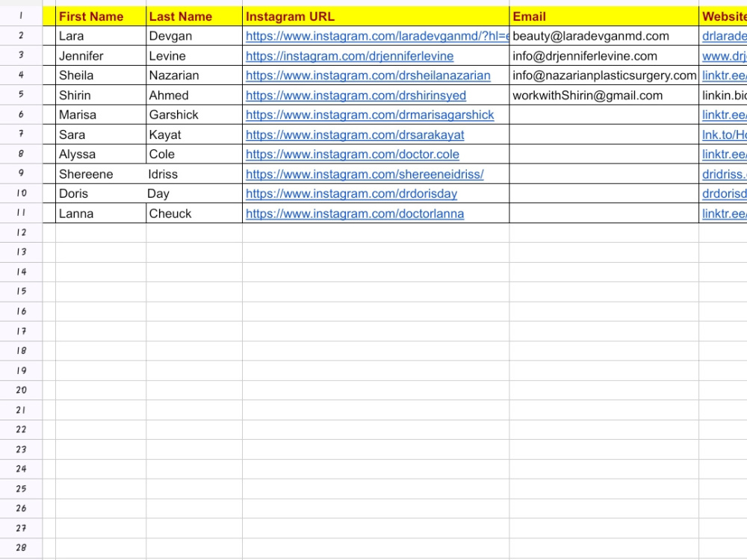Screen dimensions: 747x560
Task: Open the dridriss website link for Shereene
Action: pyautogui.click(x=724, y=175)
